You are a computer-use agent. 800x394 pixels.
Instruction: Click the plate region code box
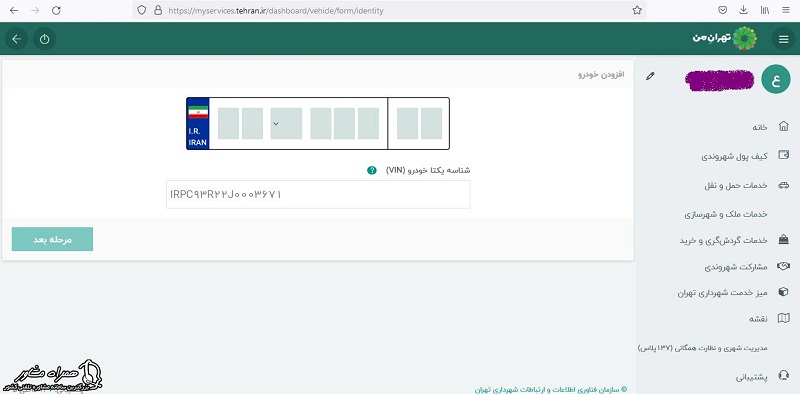tap(419, 124)
